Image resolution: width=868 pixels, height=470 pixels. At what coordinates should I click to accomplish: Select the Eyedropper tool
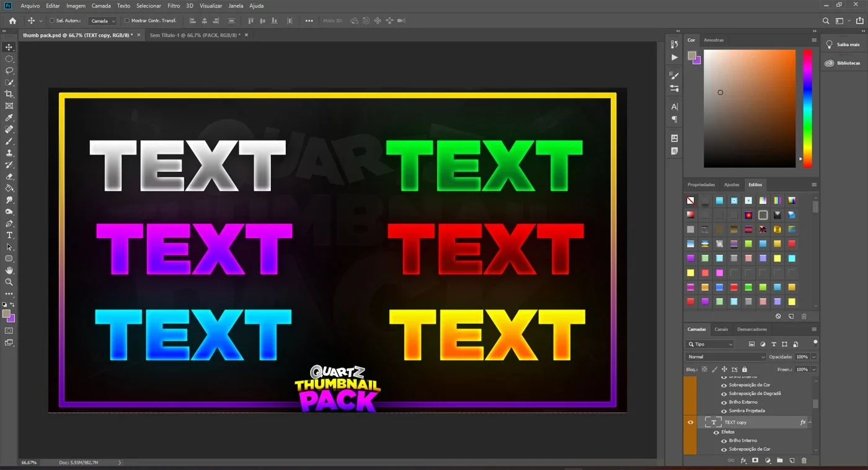tap(9, 118)
